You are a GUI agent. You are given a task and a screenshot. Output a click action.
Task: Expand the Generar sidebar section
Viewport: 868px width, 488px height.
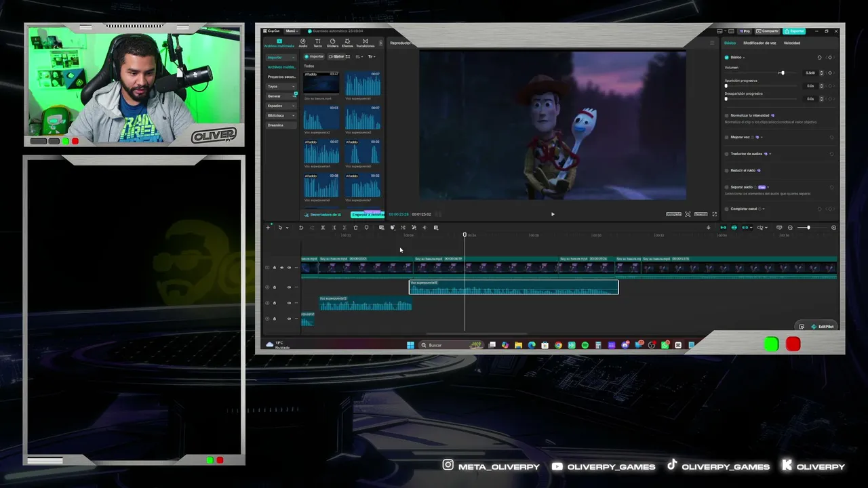pyautogui.click(x=293, y=96)
